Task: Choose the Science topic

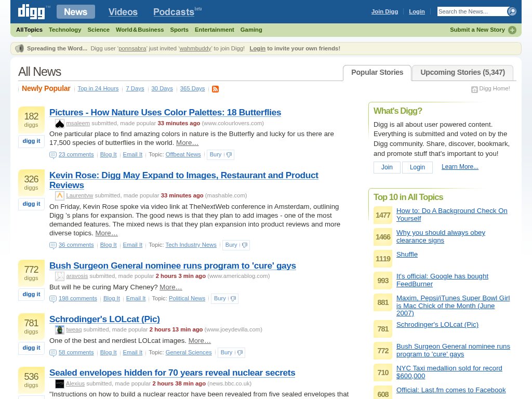Action: point(98,30)
